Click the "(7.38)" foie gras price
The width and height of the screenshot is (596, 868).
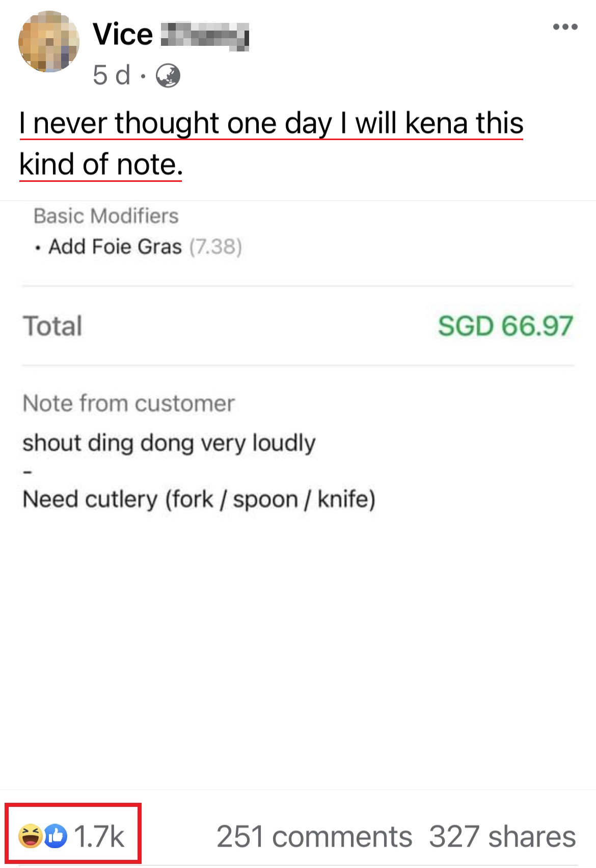pyautogui.click(x=215, y=247)
